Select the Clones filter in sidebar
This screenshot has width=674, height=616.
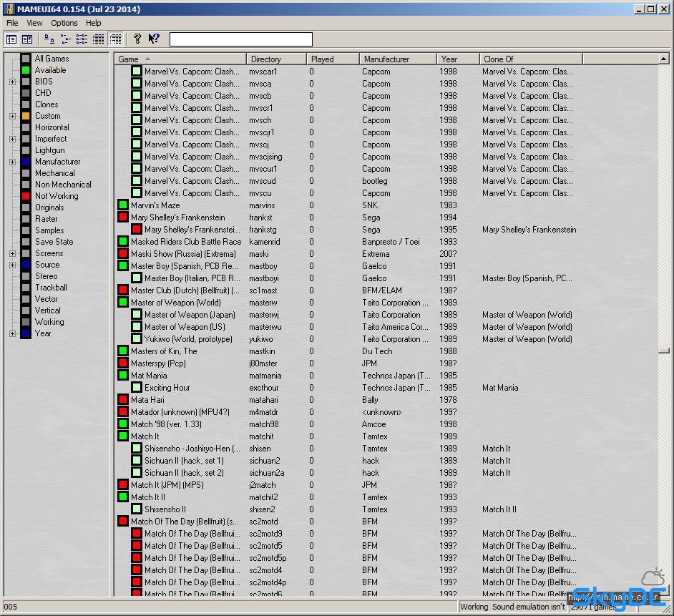point(47,104)
